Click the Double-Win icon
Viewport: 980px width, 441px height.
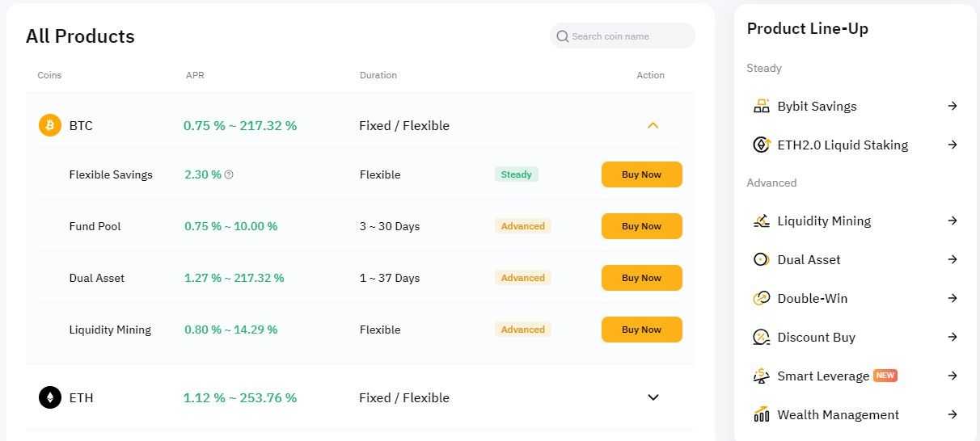[761, 298]
